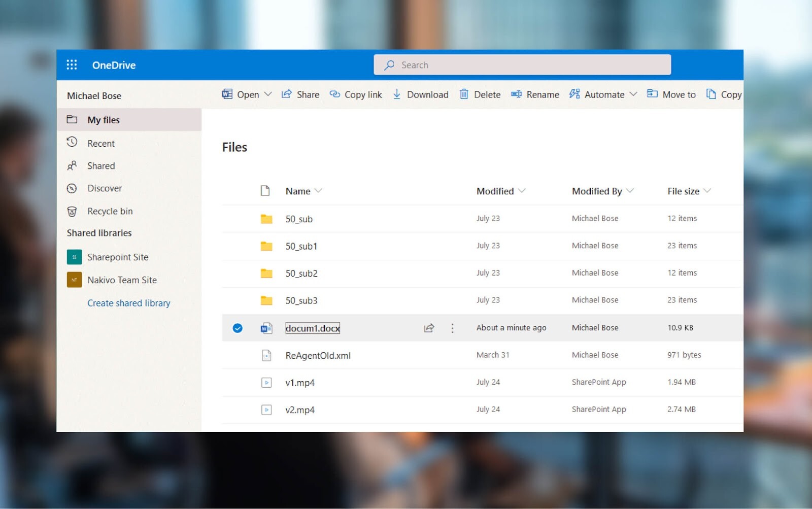Focus the Search box
812x509 pixels.
click(522, 64)
